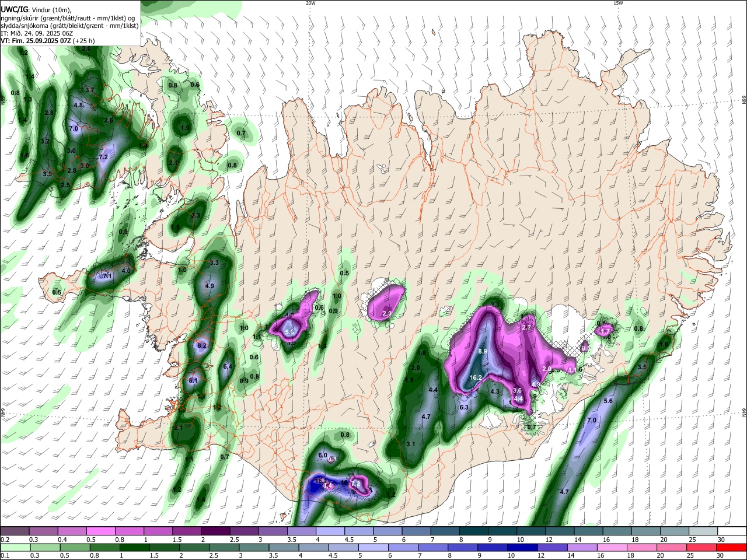Viewport: 747px width, 560px height.
Task: Click the 4.8 value in the northwest
Action: coord(78,106)
